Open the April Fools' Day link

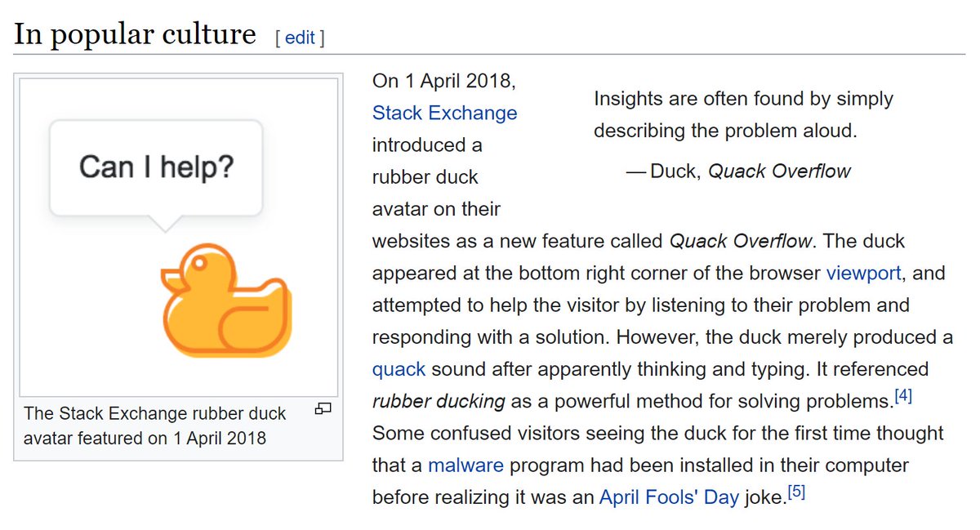click(669, 497)
